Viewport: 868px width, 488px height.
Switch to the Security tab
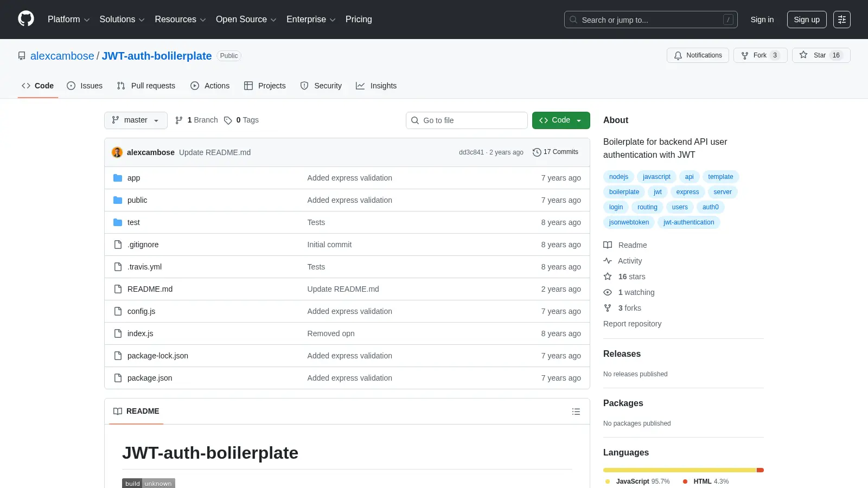(x=321, y=86)
